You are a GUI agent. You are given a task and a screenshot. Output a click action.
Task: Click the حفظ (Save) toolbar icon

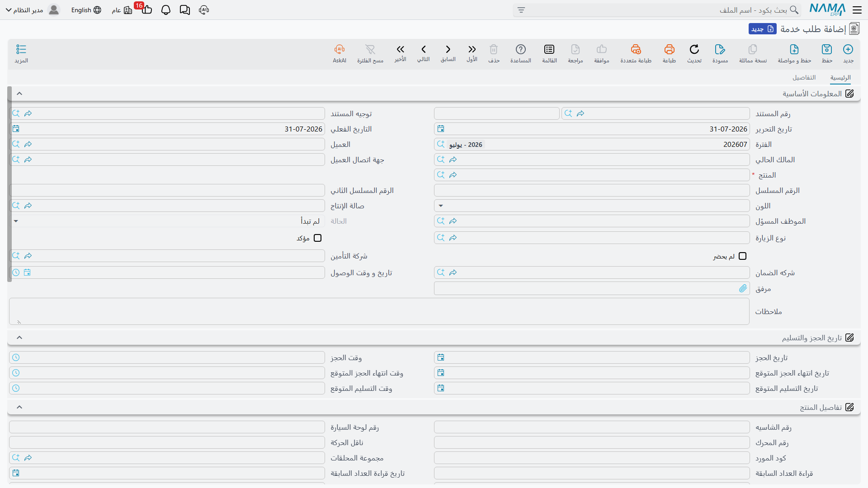click(x=827, y=49)
